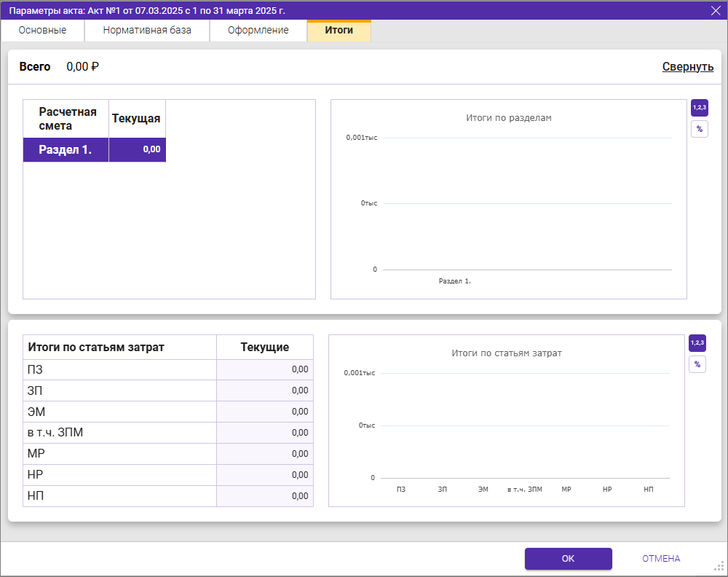The image size is (728, 577).
Task: Click the ЭМ cost item row
Action: [x=119, y=412]
